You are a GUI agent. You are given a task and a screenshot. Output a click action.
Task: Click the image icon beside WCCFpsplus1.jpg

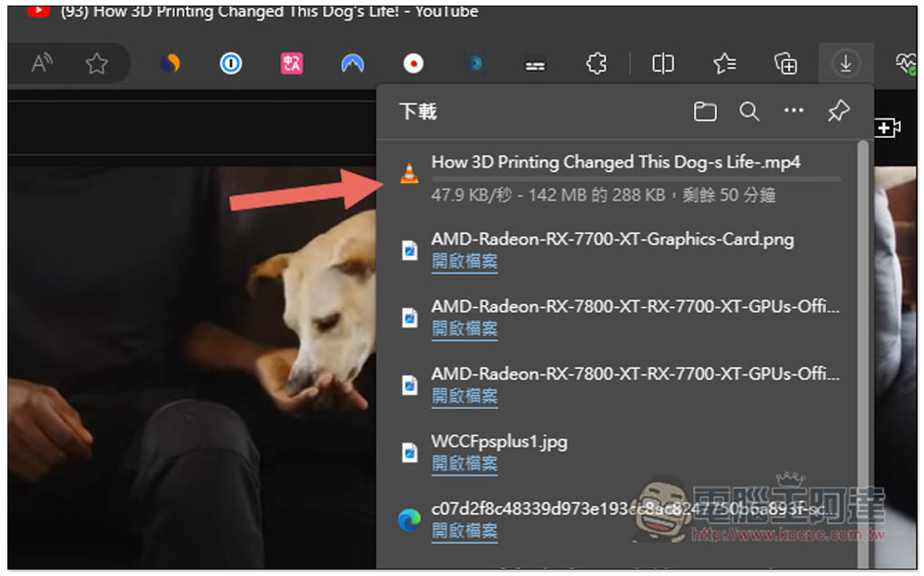click(x=409, y=452)
